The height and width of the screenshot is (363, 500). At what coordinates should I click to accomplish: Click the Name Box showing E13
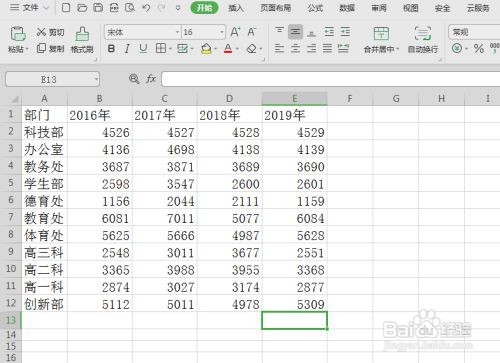(x=52, y=79)
